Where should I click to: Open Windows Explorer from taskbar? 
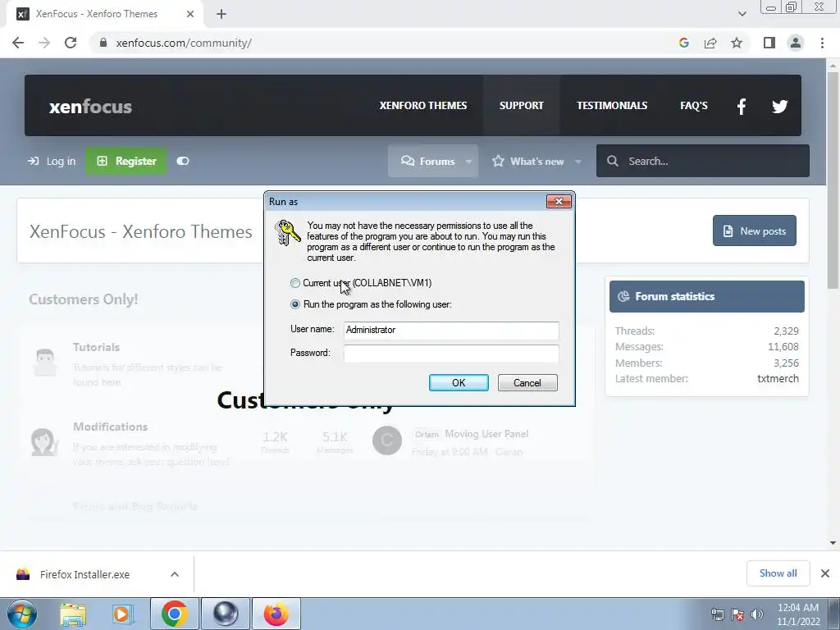73,614
